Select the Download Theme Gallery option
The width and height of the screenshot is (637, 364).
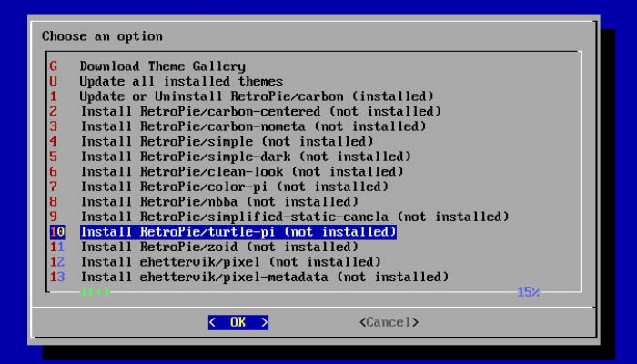(147, 66)
